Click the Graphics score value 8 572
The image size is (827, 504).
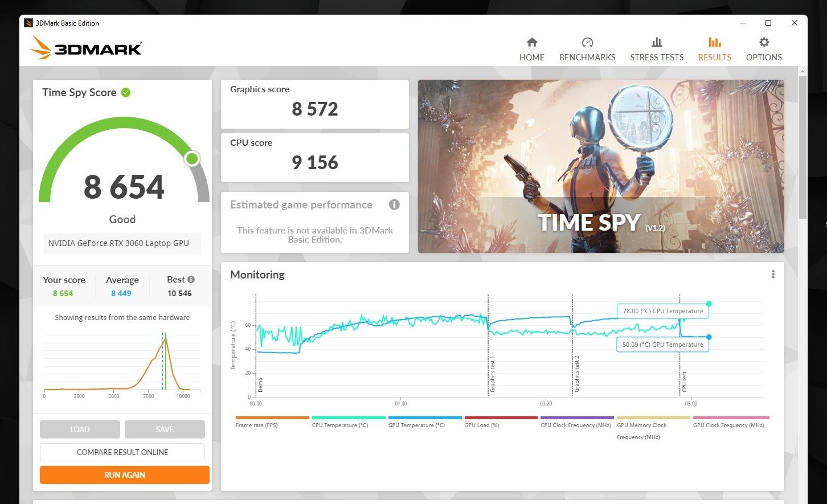[x=315, y=109]
